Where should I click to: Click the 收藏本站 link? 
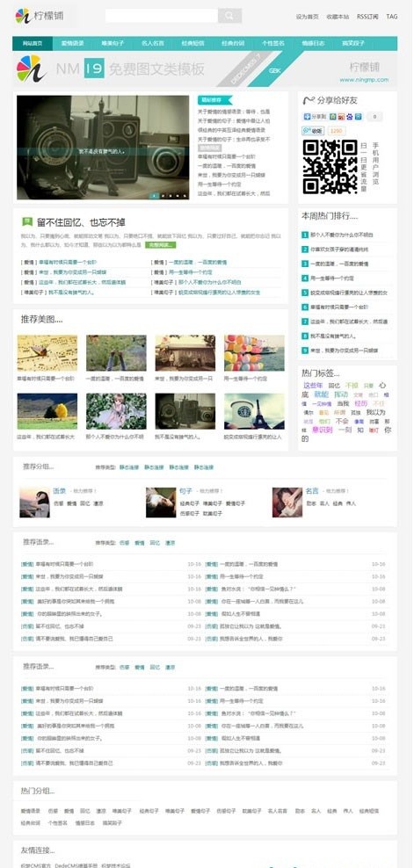(x=338, y=17)
